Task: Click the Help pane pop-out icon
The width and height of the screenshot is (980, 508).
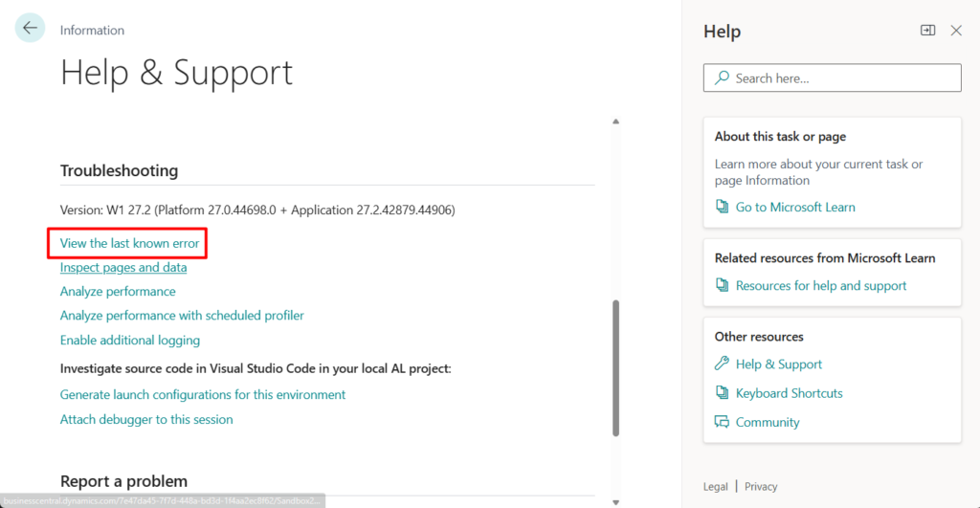Action: coord(927,31)
